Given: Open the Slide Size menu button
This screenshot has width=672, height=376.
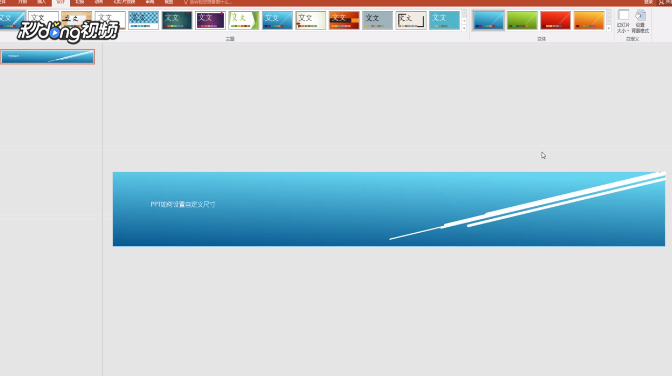Looking at the screenshot, I should tap(623, 21).
